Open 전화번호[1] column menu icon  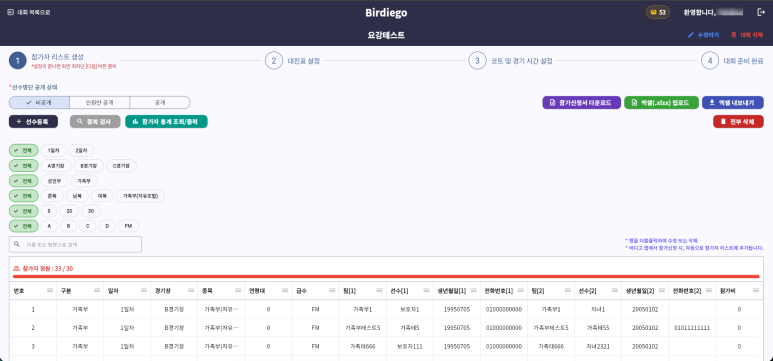(522, 291)
